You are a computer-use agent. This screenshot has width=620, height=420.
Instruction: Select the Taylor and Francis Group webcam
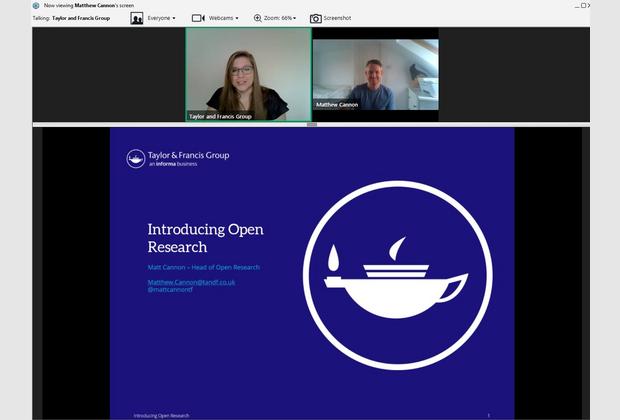point(248,74)
